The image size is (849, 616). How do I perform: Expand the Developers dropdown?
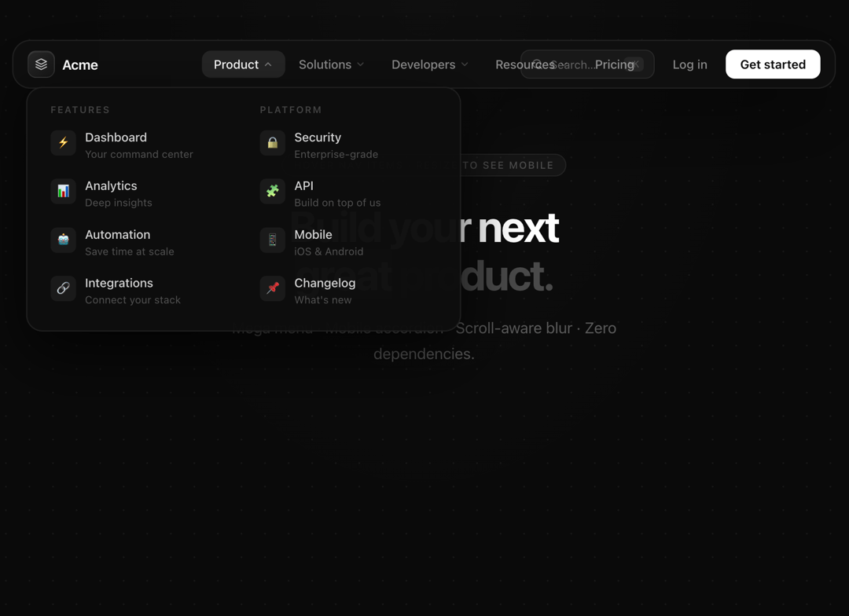429,64
